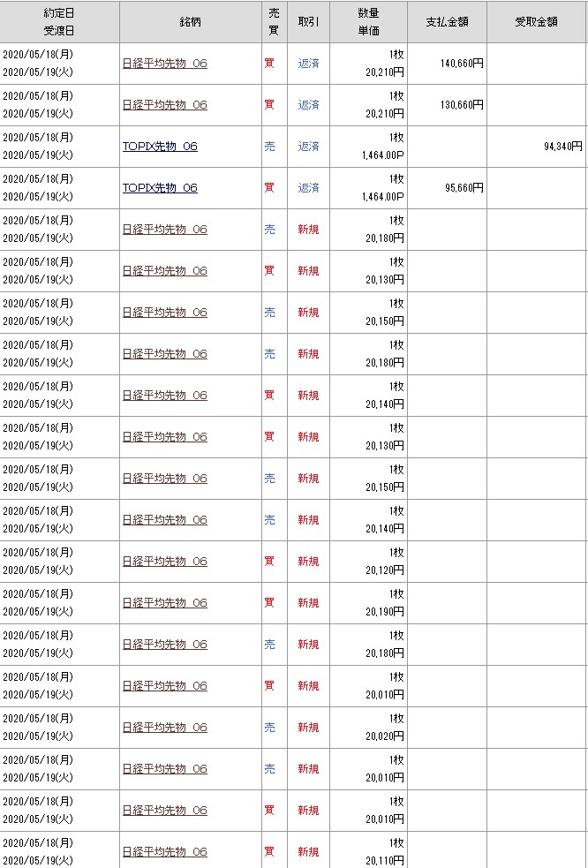Click the 取引 column header

308,21
